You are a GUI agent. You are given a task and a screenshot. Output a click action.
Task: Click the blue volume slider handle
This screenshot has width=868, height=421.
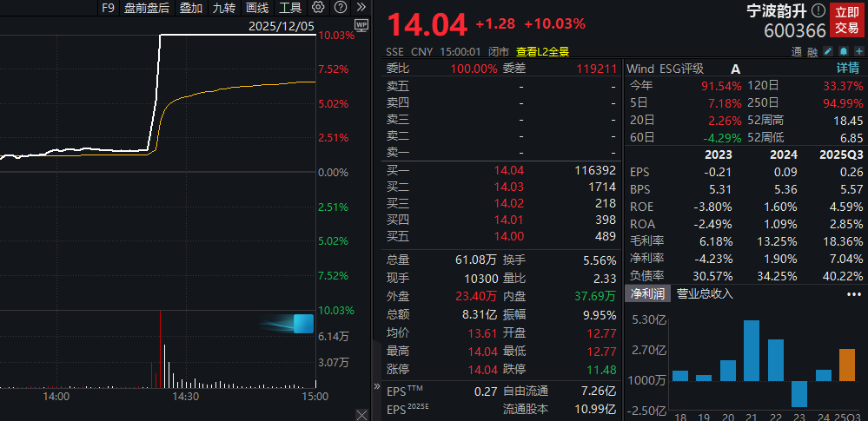click(303, 324)
